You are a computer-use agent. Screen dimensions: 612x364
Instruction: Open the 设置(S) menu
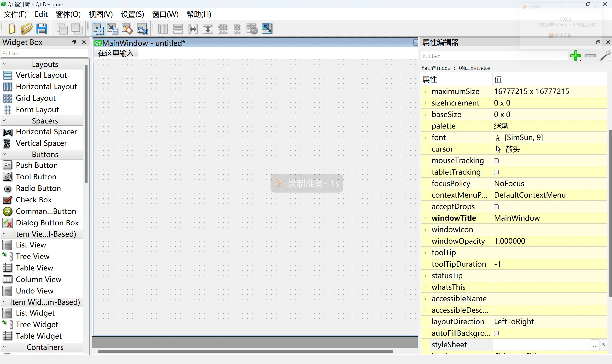(132, 14)
